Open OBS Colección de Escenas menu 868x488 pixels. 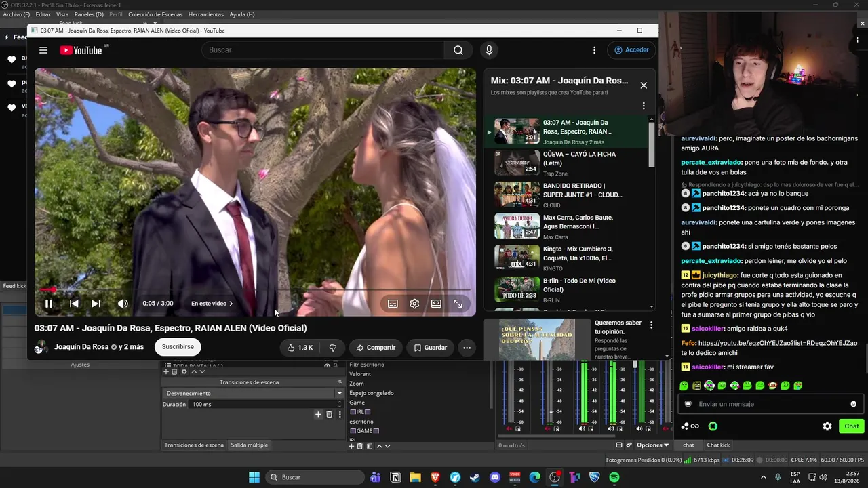coord(155,14)
